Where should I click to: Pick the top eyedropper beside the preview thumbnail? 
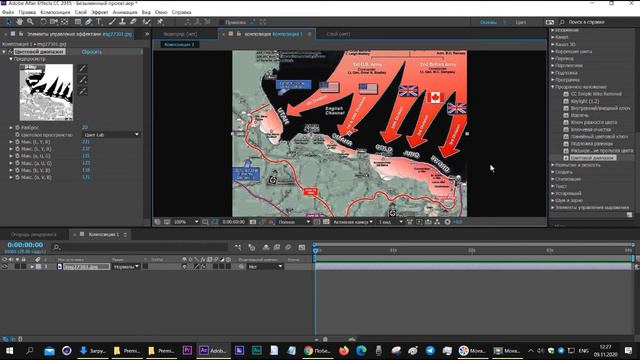[82, 68]
